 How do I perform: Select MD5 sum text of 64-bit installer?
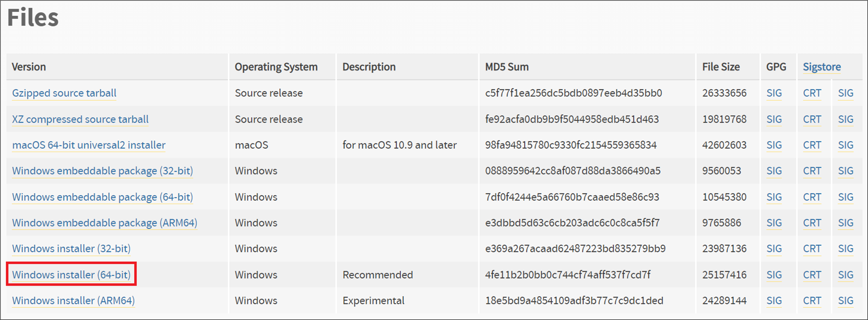click(568, 275)
